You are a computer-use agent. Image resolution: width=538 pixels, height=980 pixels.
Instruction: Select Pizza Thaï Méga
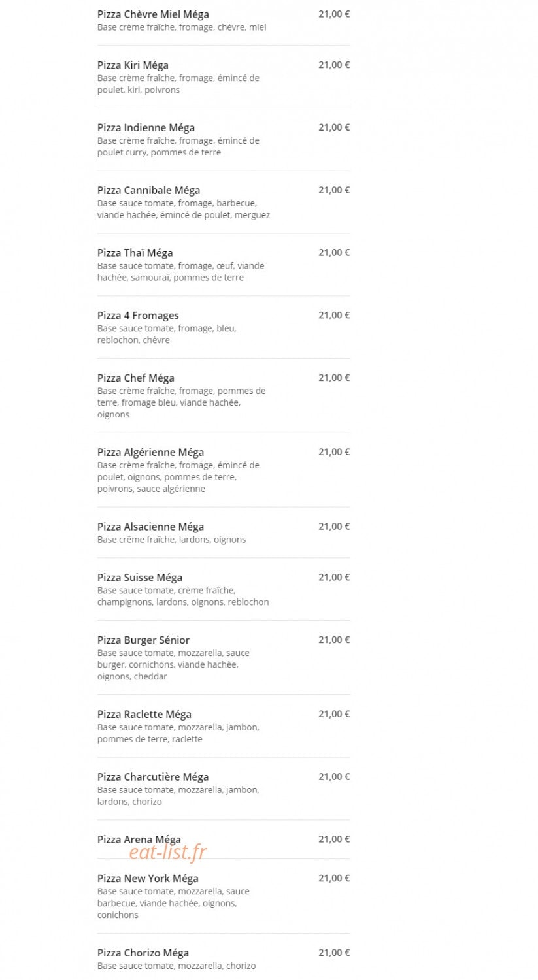(135, 253)
